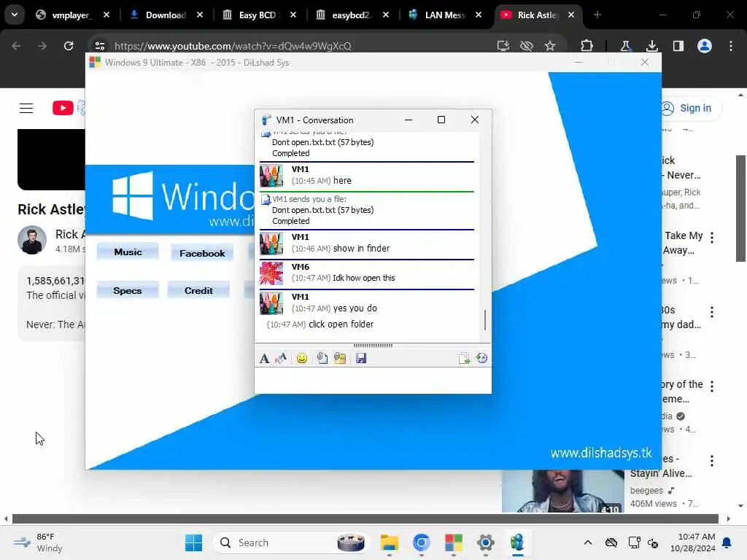The height and width of the screenshot is (560, 747).
Task: Open Chrome from the taskbar
Action: pyautogui.click(x=422, y=542)
